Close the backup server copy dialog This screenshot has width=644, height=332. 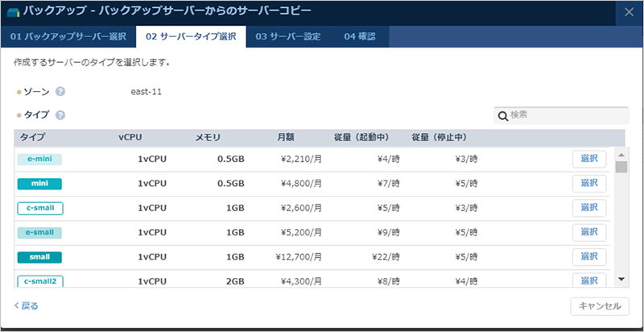coord(629,12)
